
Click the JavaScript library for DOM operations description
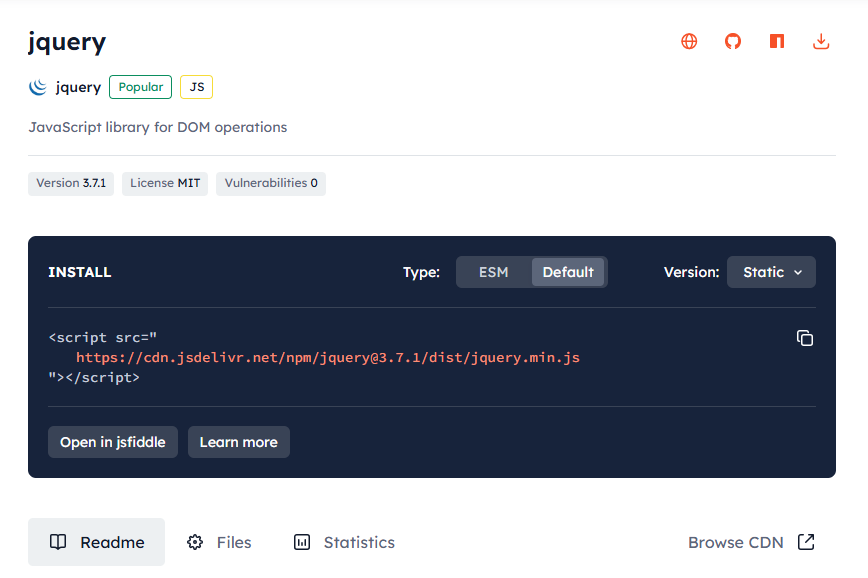(x=158, y=127)
